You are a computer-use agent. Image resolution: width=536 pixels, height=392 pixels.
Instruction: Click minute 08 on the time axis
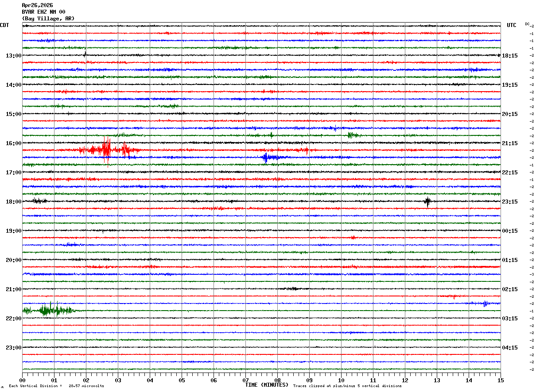tap(277, 380)
